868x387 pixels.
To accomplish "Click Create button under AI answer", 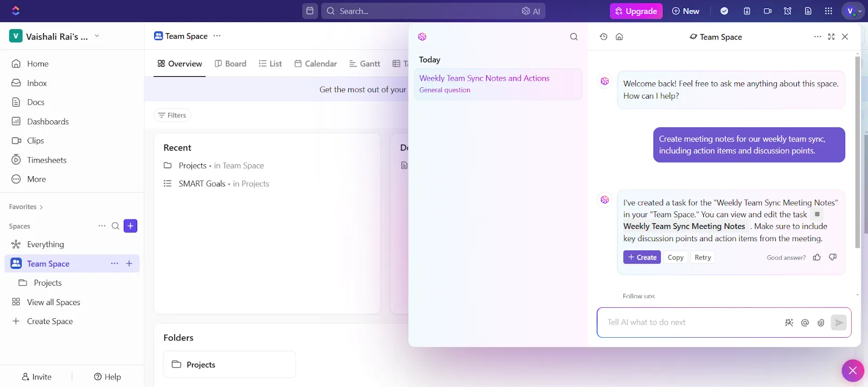I will pyautogui.click(x=642, y=257).
